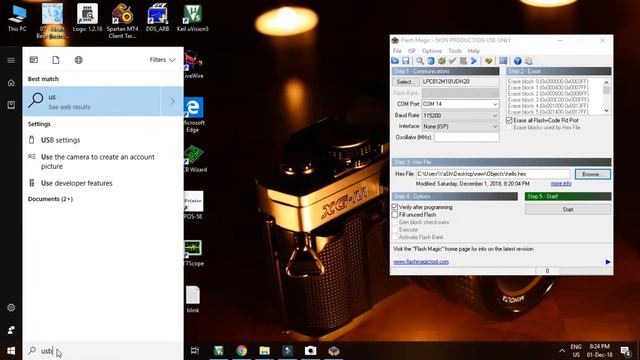
Task: Click the search box containing 'usb'
Action: pyautogui.click(x=103, y=351)
